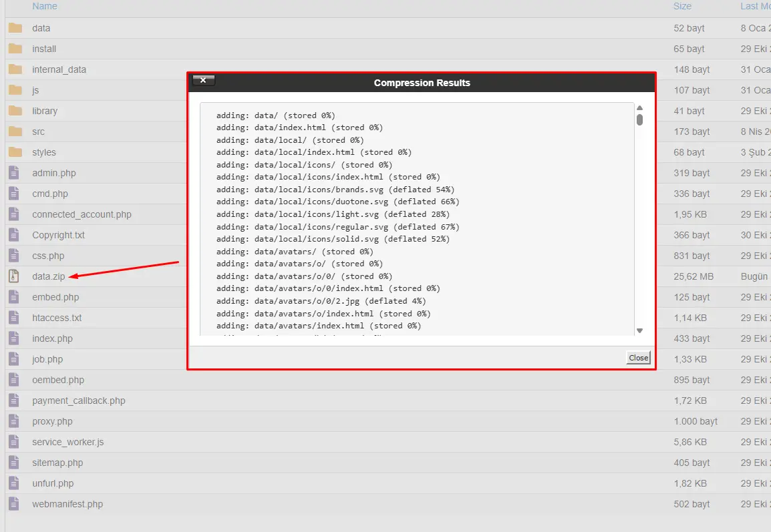Click the proxy.php file icon

tap(14, 421)
